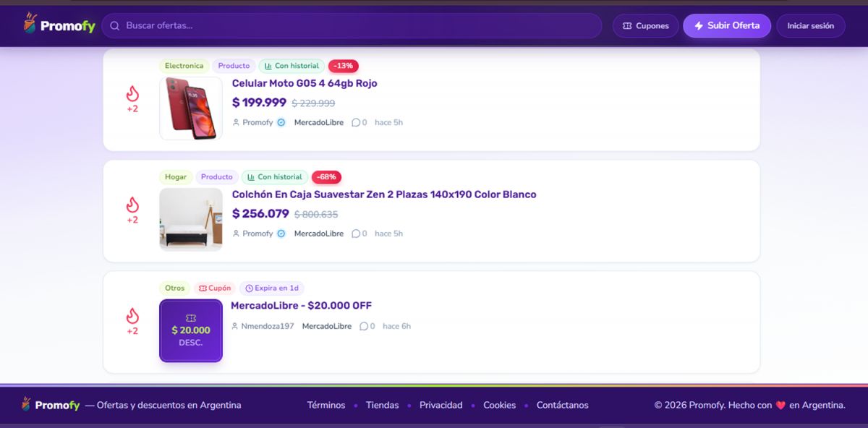
Task: Click verified badge on Moto G05 author
Action: pyautogui.click(x=281, y=123)
